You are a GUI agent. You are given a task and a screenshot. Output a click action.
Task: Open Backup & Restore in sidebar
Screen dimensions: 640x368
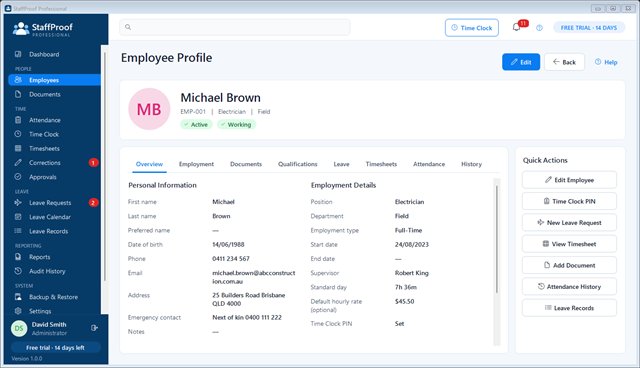click(x=54, y=297)
